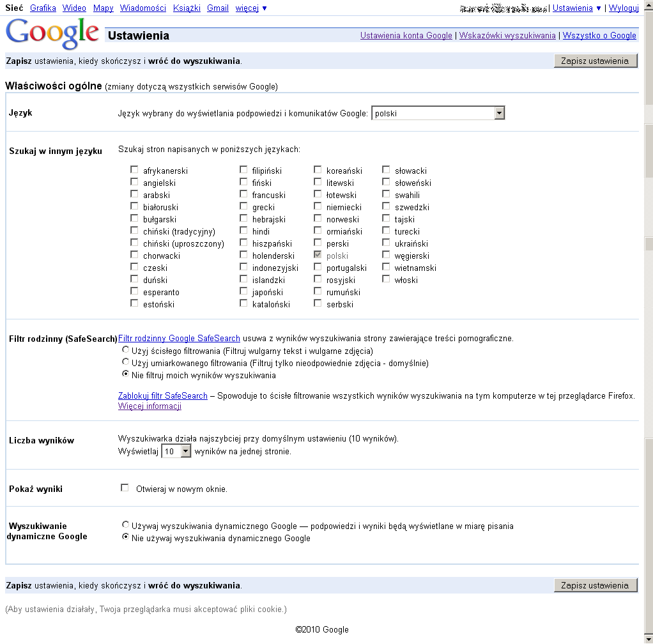The image size is (653, 644).
Task: Open the interface language dropdown showing polski
Action: (x=438, y=113)
